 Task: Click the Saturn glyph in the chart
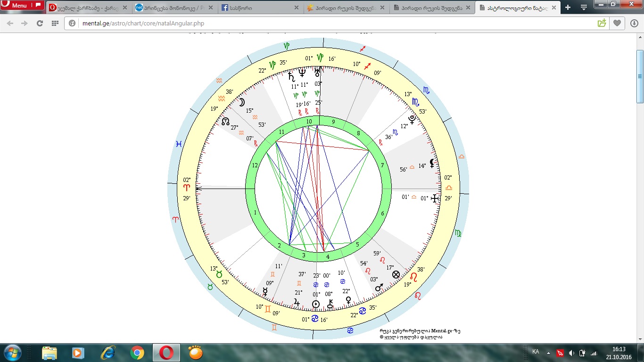(292, 75)
